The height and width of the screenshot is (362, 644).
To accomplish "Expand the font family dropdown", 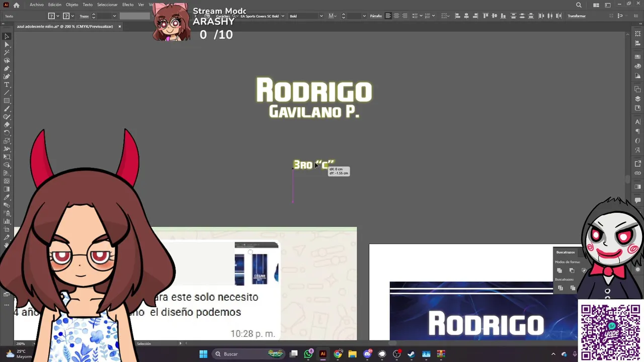I will point(283,16).
